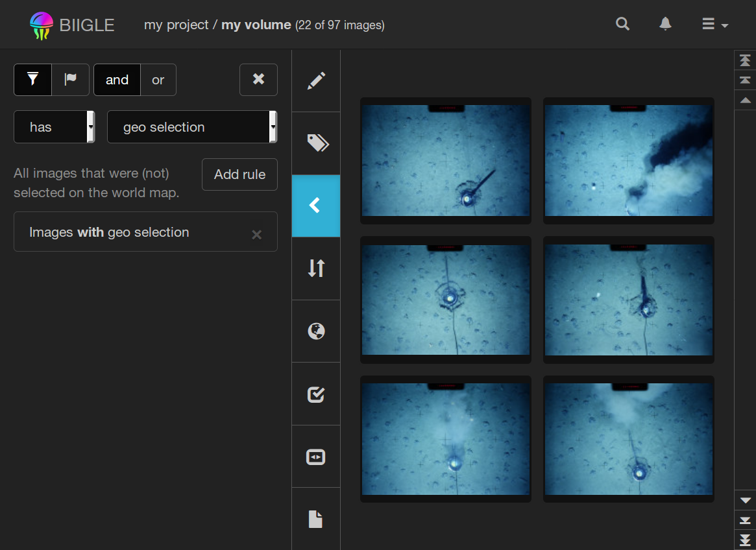Open the notifications bell
The width and height of the screenshot is (756, 550).
point(665,25)
